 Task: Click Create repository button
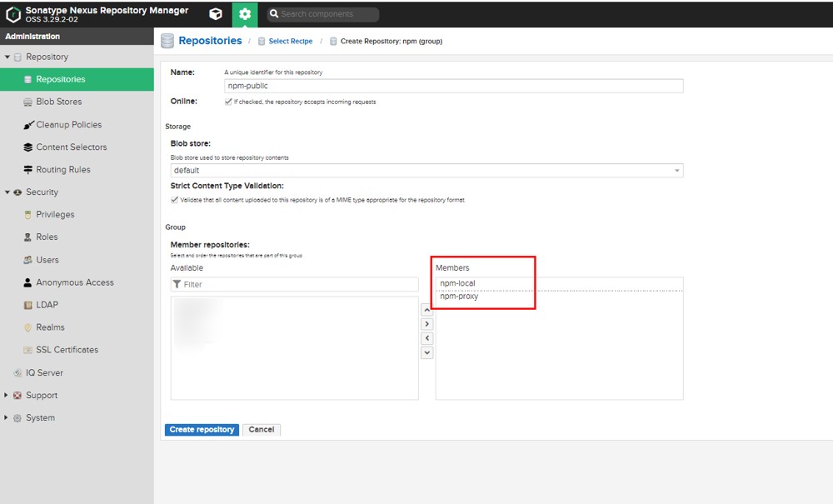tap(202, 430)
